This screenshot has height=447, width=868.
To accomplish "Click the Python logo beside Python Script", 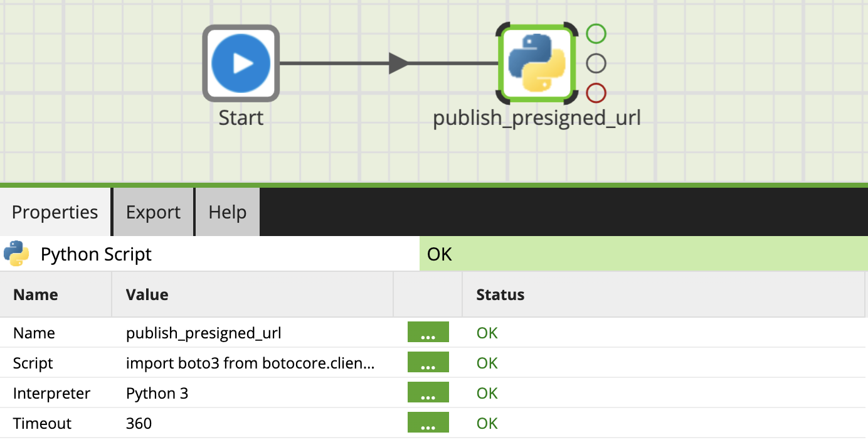I will coord(16,254).
